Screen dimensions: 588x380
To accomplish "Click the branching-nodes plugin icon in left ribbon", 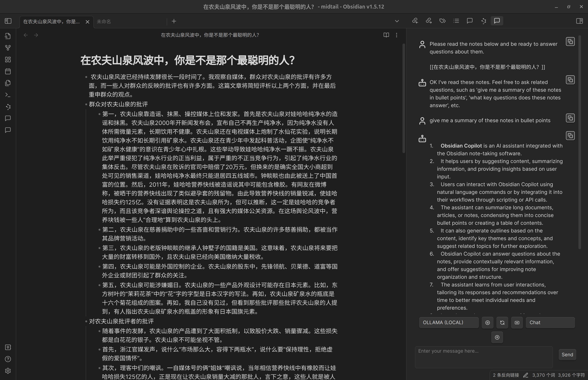I will point(8,107).
